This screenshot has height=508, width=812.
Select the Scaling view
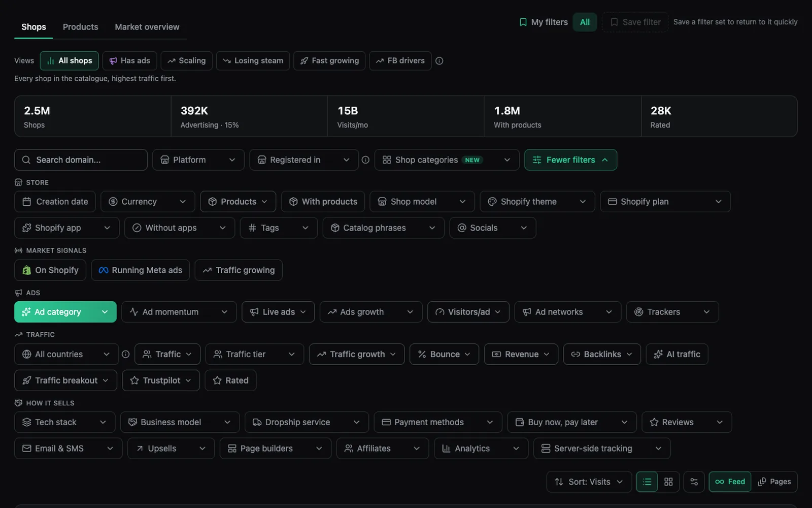point(186,61)
